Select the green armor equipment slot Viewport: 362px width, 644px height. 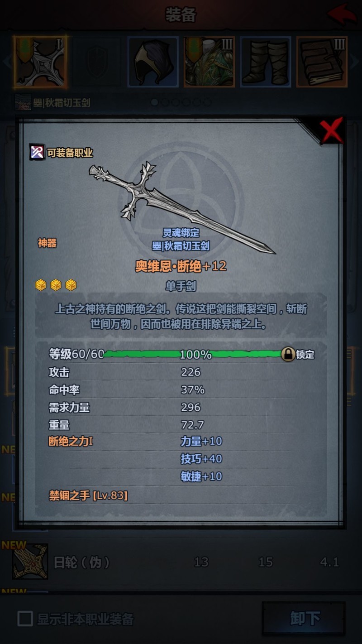coord(209,62)
